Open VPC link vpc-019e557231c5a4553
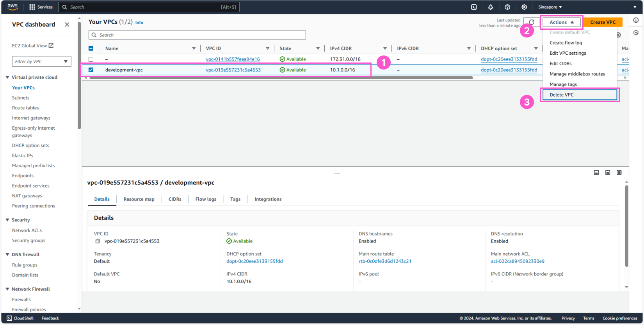644x325 pixels. tap(233, 70)
